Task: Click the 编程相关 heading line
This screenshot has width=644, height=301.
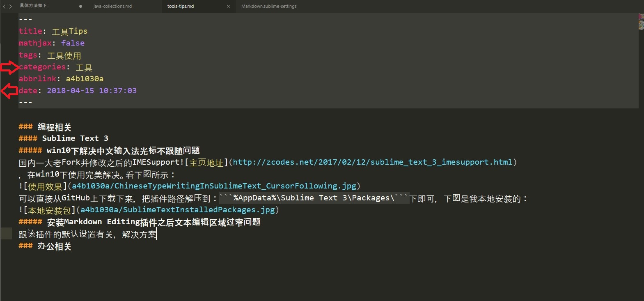Action: 54,127
